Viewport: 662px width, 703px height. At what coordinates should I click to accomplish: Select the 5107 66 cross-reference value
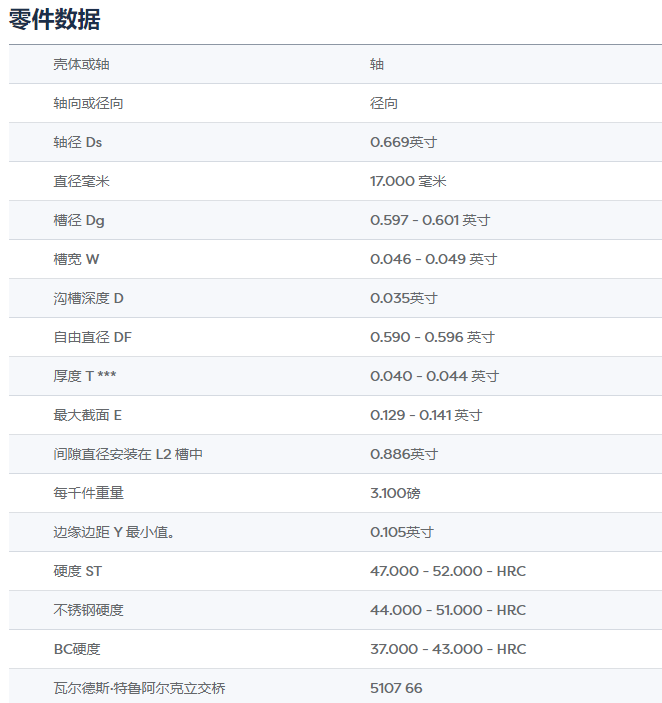pos(396,689)
